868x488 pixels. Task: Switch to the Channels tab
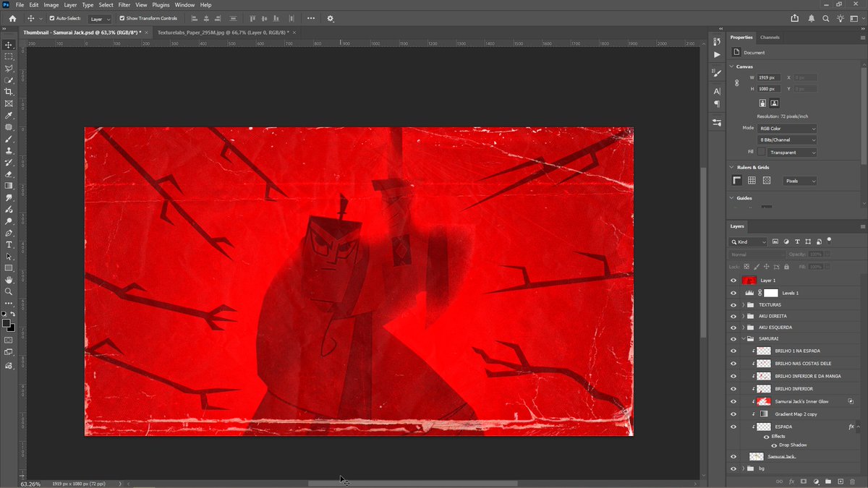click(x=770, y=37)
